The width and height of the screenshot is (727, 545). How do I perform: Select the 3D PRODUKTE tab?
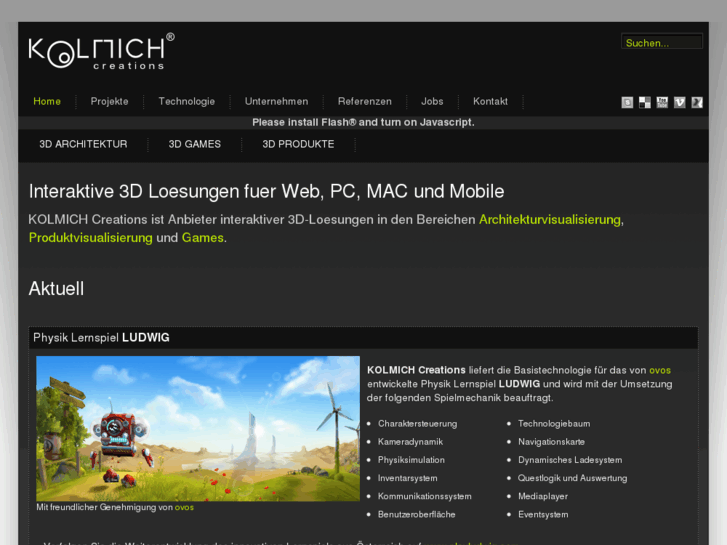(298, 144)
